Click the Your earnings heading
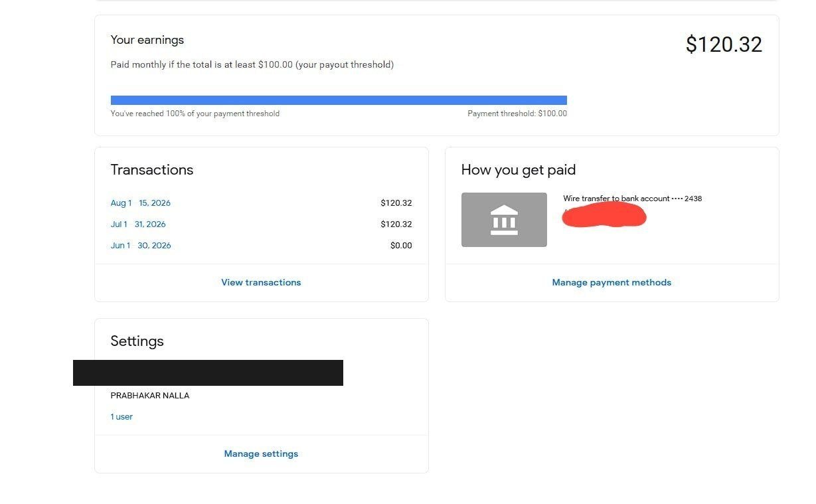This screenshot has height=504, width=816. click(147, 40)
